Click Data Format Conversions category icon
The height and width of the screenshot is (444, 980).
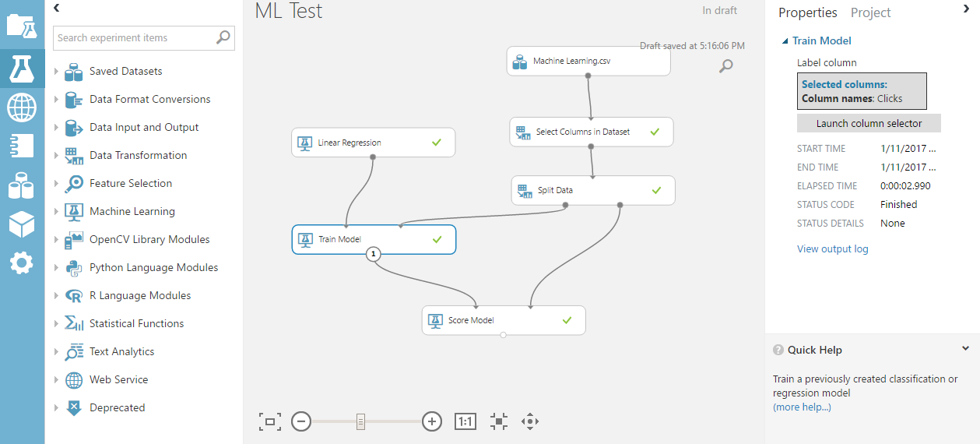pyautogui.click(x=74, y=100)
